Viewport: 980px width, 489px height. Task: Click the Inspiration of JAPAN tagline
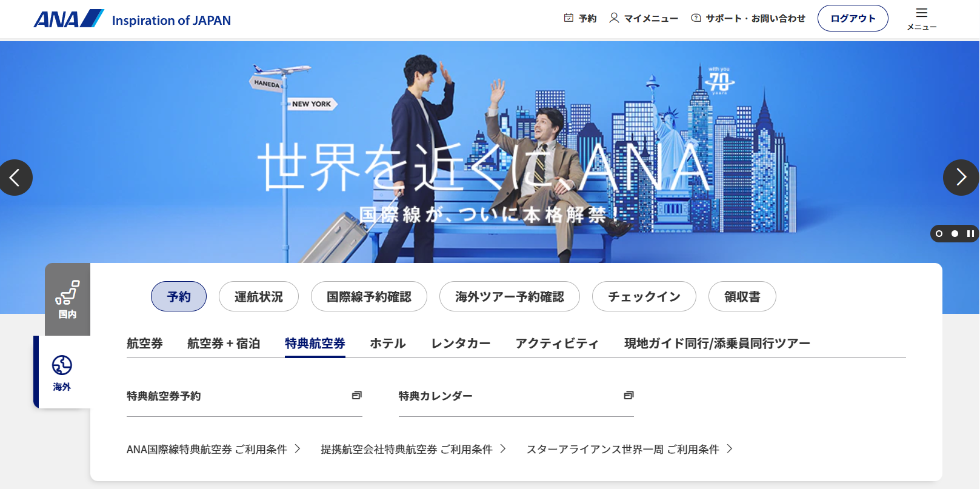[172, 20]
